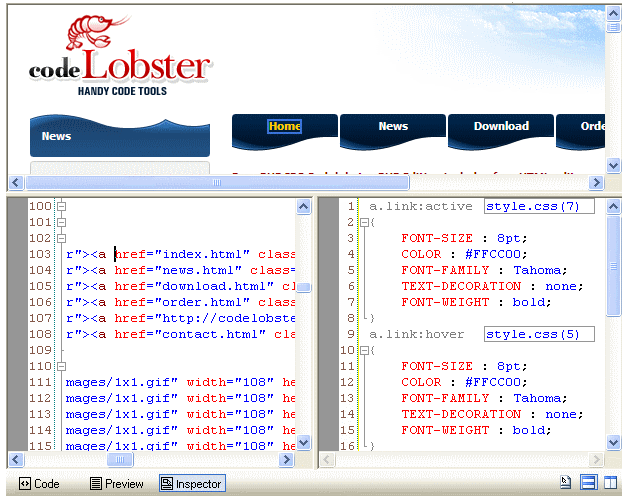Collapse the fold marker at line 110
625x497 pixels.
click(x=61, y=366)
